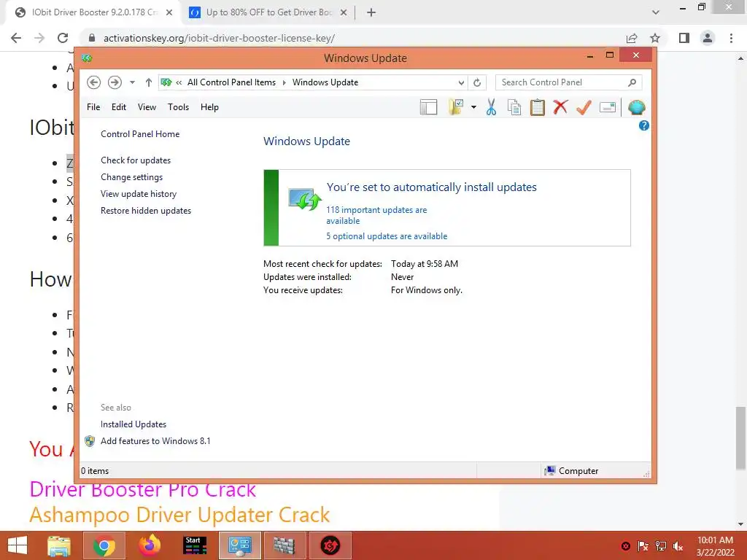The image size is (747, 560).
Task: Open Ashampoo Driver Updater Crack link
Action: (x=179, y=515)
